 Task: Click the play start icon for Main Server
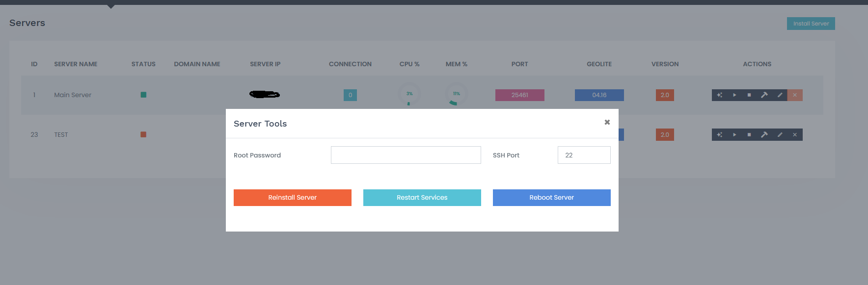click(734, 95)
